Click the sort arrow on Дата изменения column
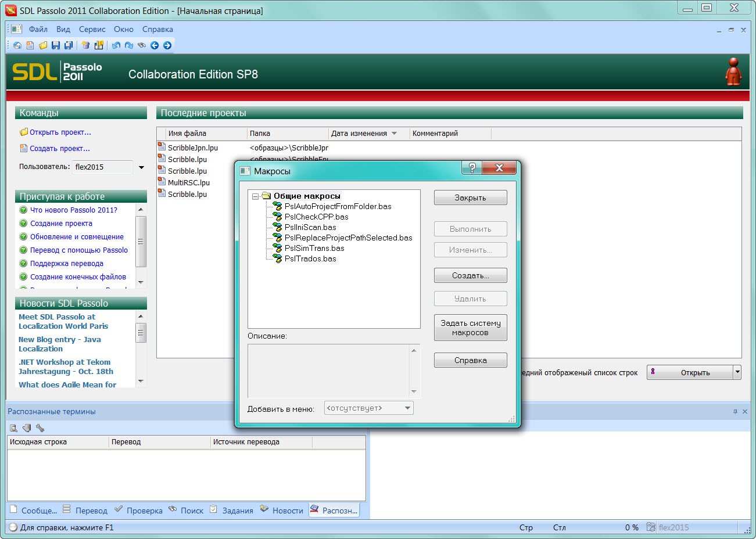756x539 pixels. point(395,134)
